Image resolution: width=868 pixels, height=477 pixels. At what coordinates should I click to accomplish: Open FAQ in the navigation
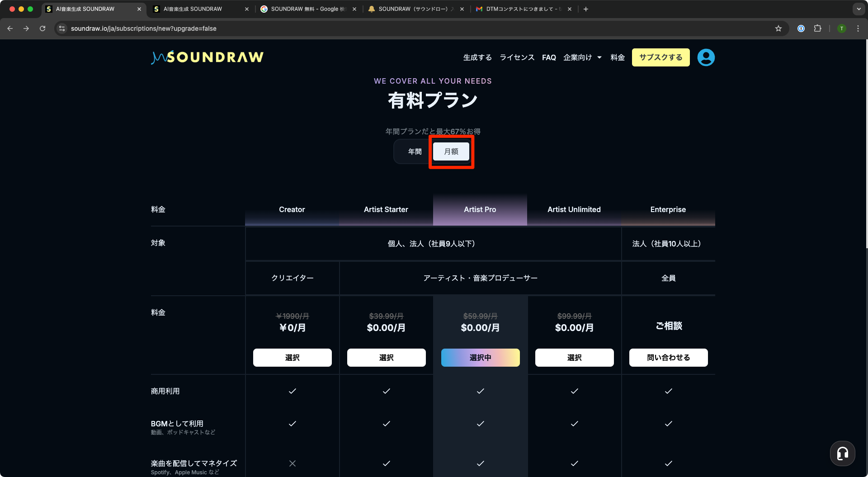point(549,57)
